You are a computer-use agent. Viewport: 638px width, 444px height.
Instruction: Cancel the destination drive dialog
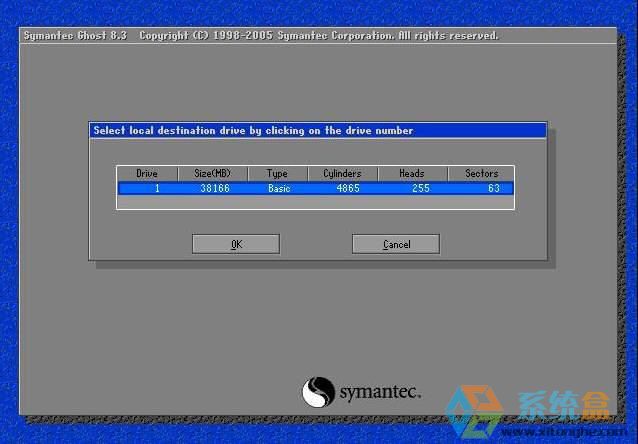tap(396, 244)
